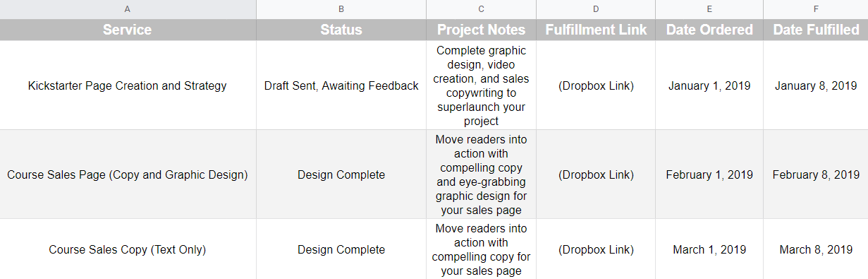Select column A header
Screen dimensions: 868x279
pyautogui.click(x=128, y=9)
